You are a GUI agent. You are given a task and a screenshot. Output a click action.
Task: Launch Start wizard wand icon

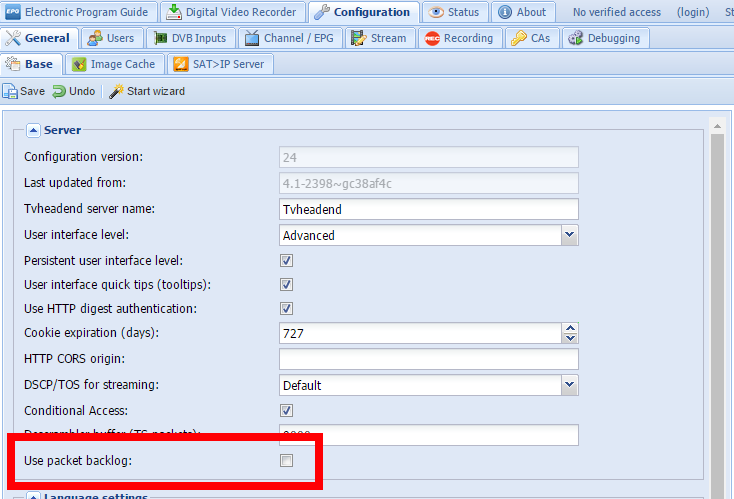click(116, 91)
